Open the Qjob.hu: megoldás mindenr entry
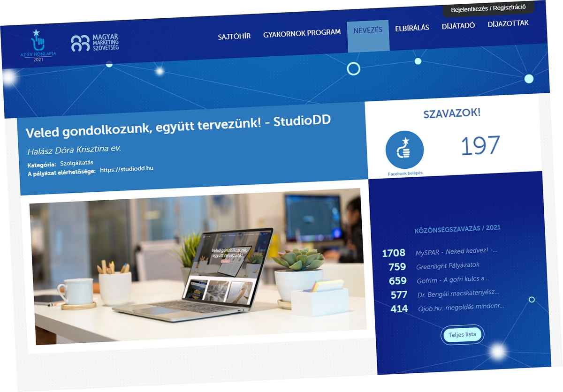Screen dimensions: 563x392 [x=461, y=307]
